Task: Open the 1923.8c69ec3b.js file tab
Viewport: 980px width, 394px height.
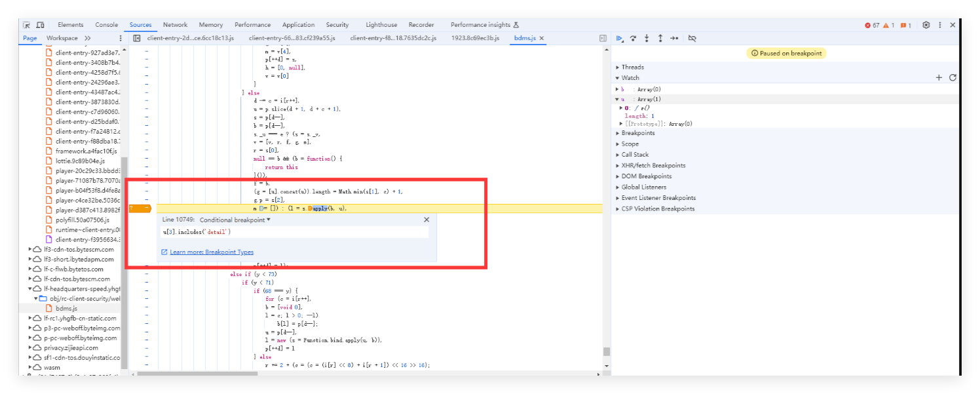Action: point(475,38)
